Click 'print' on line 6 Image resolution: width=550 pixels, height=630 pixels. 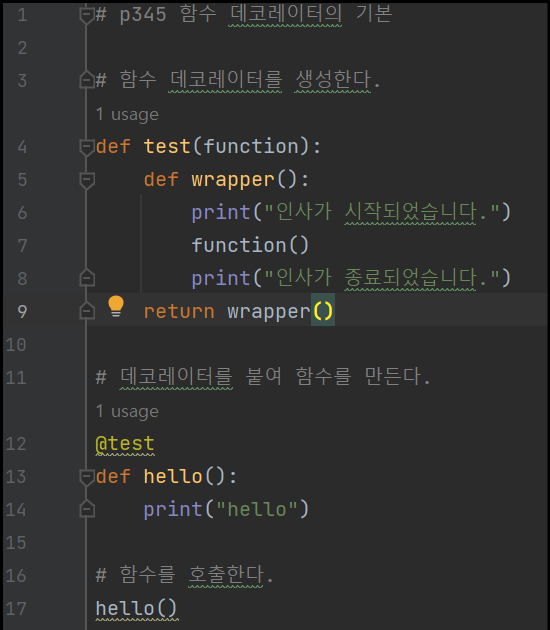(221, 213)
